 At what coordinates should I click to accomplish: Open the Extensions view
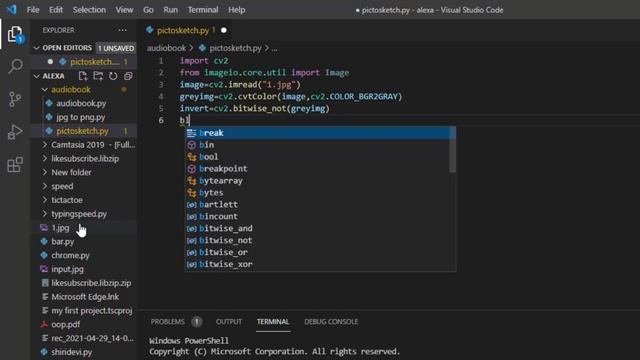pos(15,164)
